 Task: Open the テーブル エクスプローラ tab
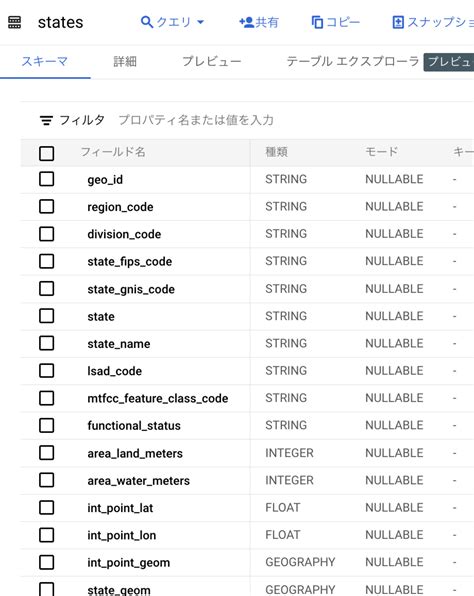coord(352,62)
